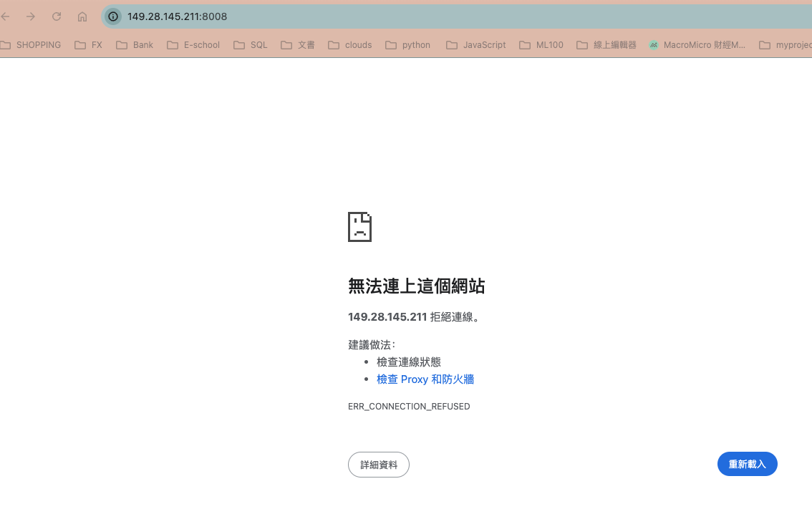Screen dimensions: 812x509
Task: Open the ML100 bookmarks folder
Action: click(541, 44)
